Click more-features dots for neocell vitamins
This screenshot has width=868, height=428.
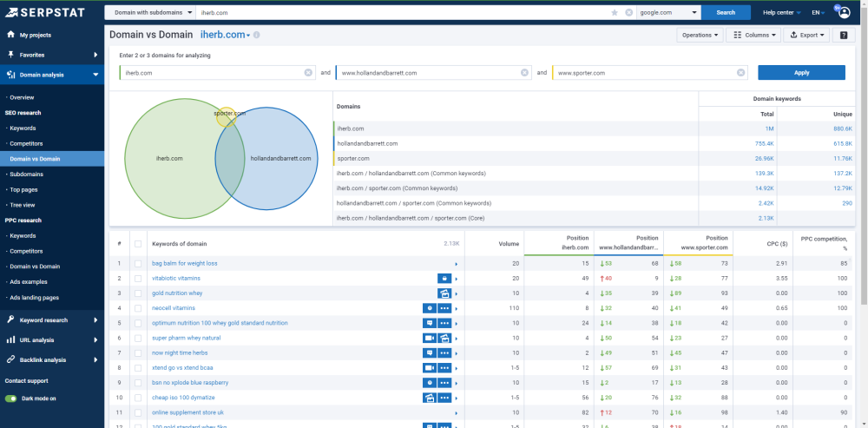point(444,308)
